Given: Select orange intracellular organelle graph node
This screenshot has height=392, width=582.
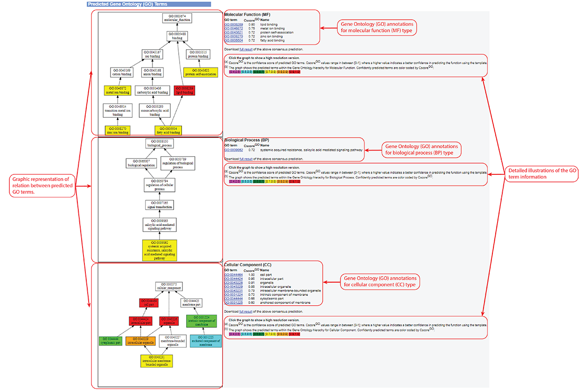Looking at the screenshot, I should (141, 341).
